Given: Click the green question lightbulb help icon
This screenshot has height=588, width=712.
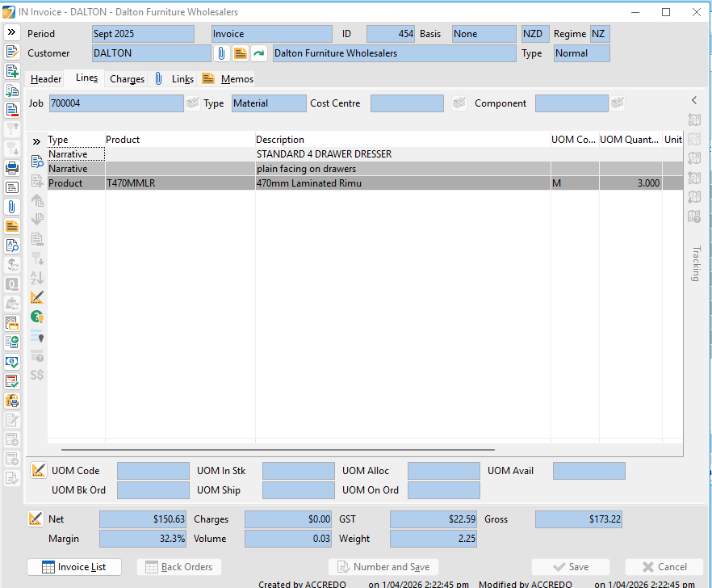Looking at the screenshot, I should coord(37,317).
